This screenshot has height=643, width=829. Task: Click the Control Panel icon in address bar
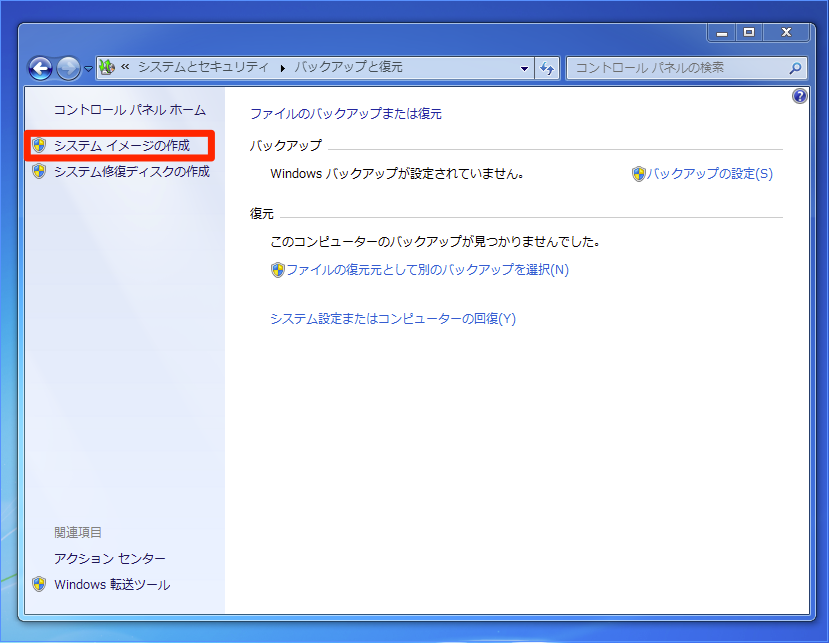(x=107, y=67)
